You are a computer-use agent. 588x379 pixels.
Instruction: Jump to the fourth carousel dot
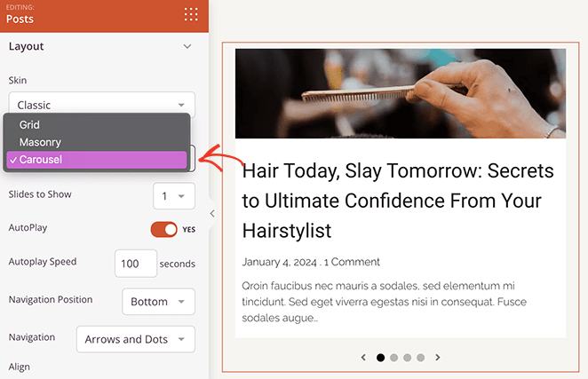(x=420, y=358)
